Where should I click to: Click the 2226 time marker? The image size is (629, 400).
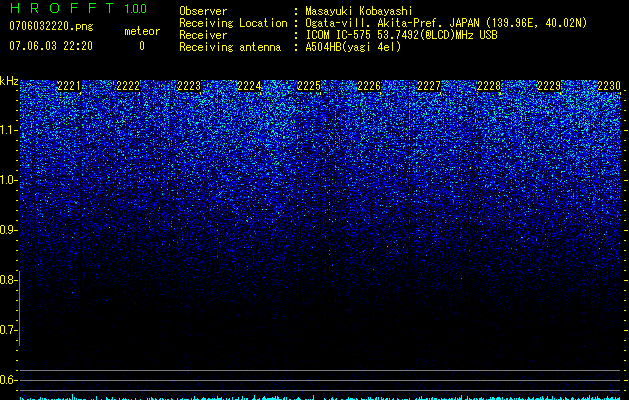pyautogui.click(x=369, y=86)
